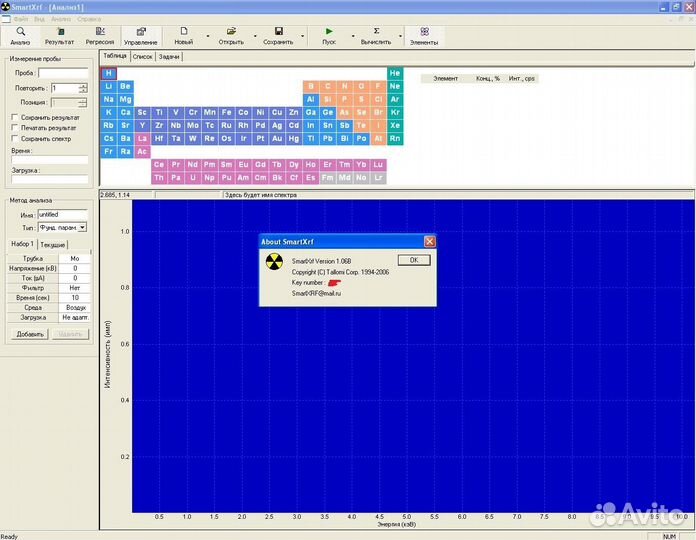Click the Фильтр value Нет

pyautogui.click(x=75, y=288)
